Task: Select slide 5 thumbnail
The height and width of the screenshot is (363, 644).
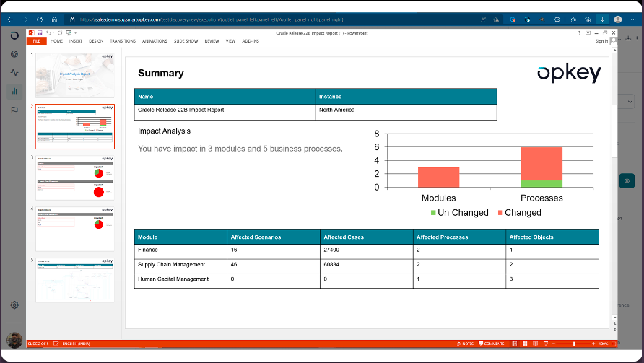Action: coord(75,281)
